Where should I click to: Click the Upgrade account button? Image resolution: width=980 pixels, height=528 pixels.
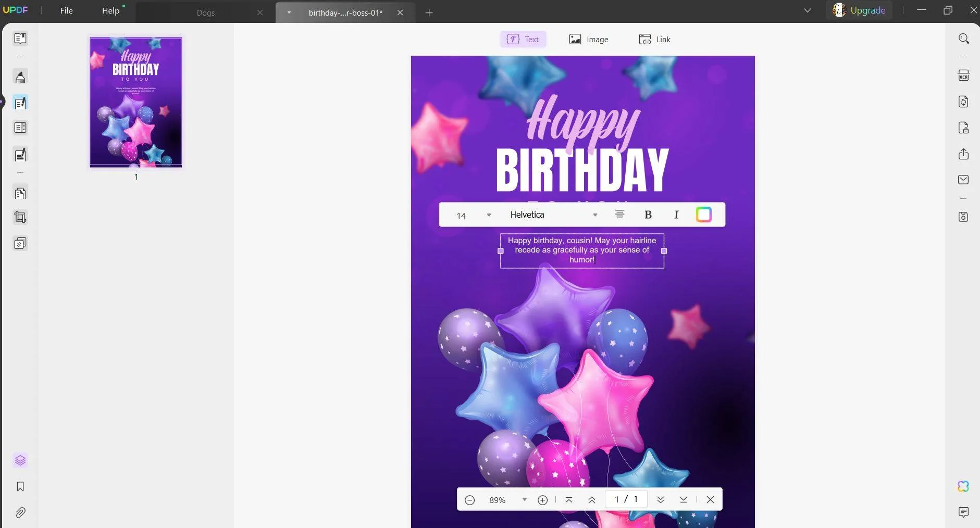pyautogui.click(x=859, y=10)
